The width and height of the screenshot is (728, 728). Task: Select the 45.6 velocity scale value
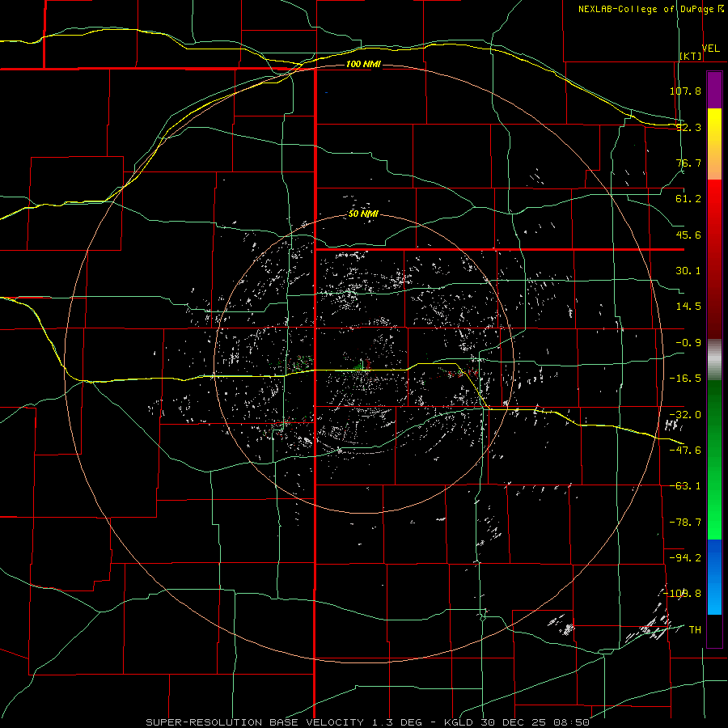[x=688, y=235]
